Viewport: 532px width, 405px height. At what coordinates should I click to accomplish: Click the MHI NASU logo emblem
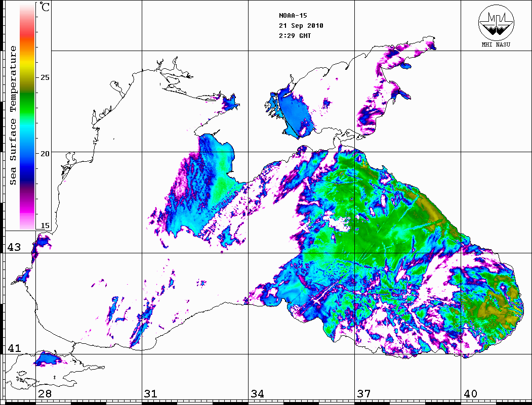click(x=496, y=22)
